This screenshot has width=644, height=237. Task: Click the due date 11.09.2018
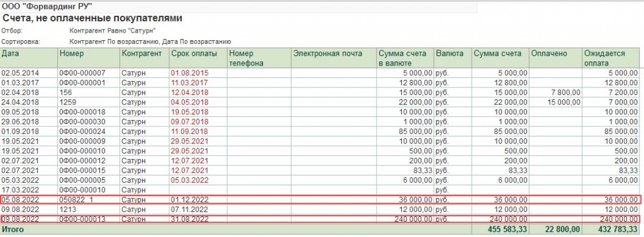(190, 131)
